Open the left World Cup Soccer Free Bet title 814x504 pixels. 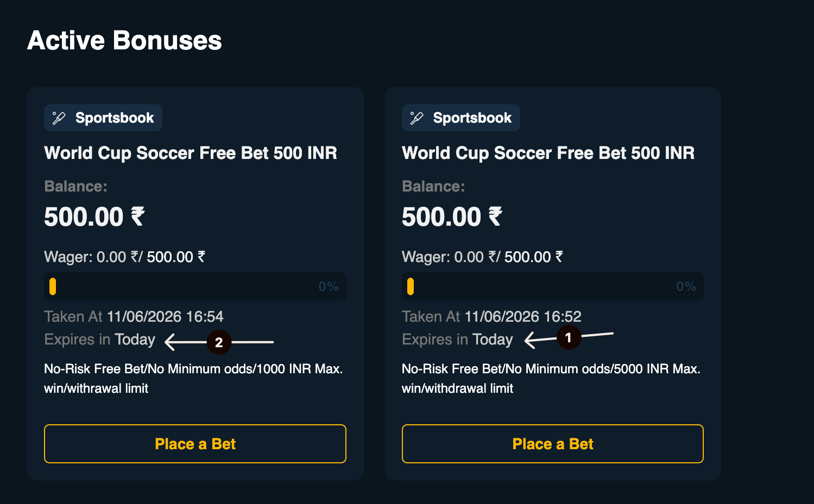[191, 153]
